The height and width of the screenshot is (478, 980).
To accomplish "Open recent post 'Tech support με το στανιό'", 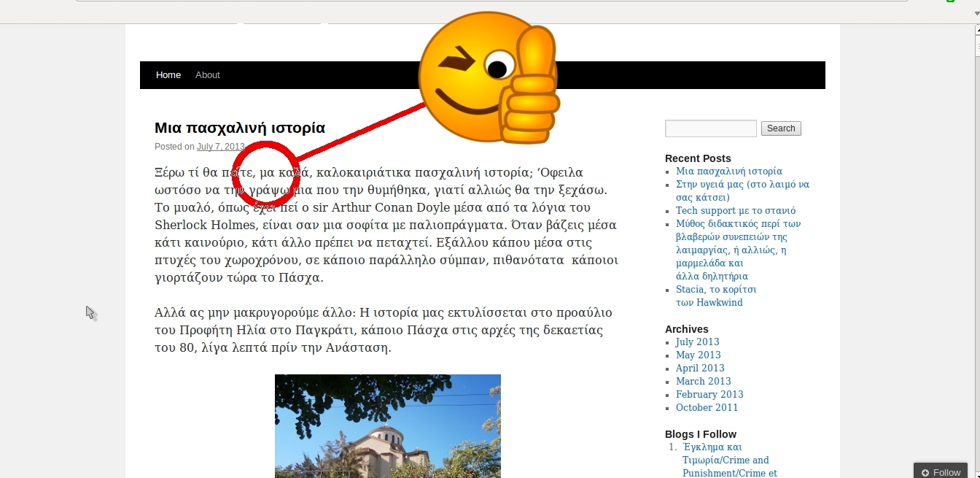I will coord(735,211).
